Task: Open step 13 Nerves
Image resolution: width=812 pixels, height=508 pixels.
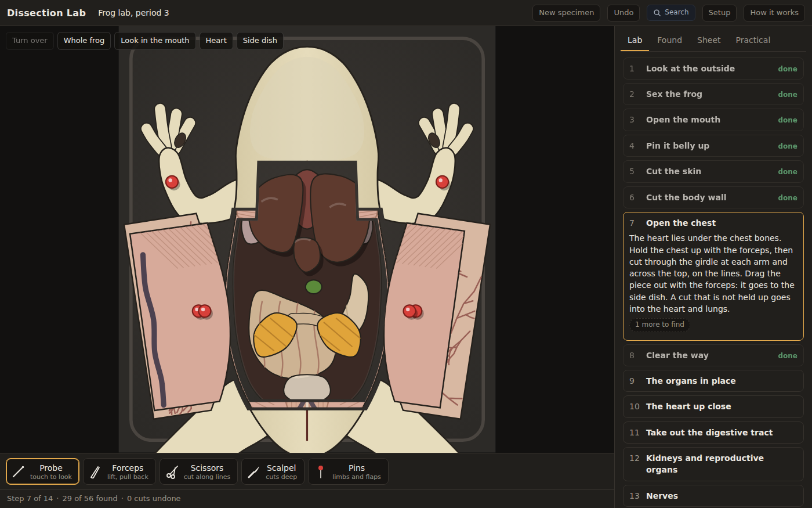Action: coord(713,496)
